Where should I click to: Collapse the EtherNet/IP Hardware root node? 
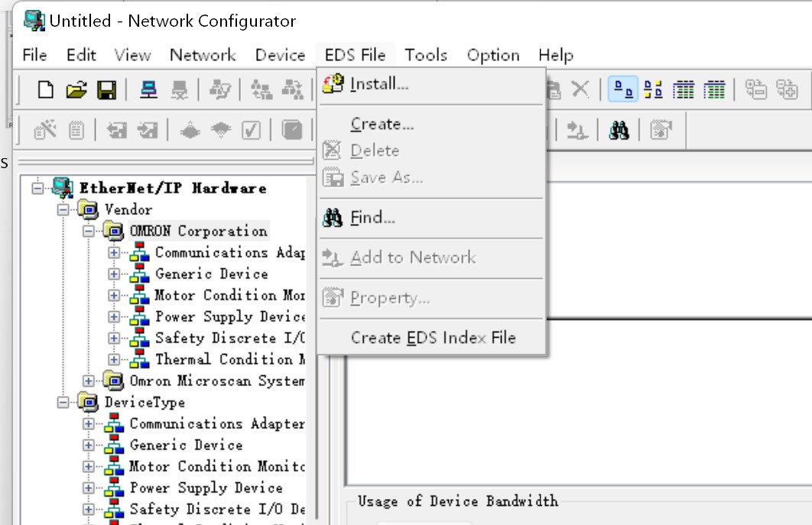tap(37, 188)
